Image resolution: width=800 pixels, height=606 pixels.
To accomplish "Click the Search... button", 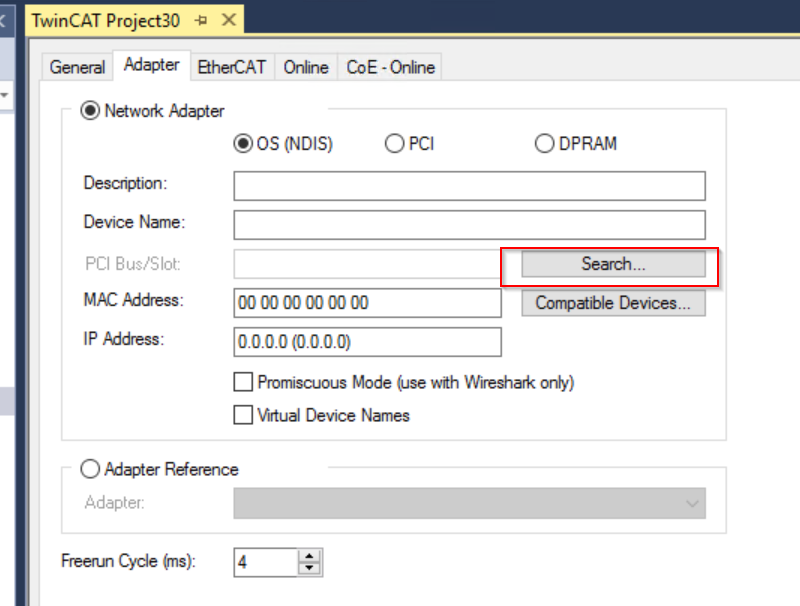I will click(x=613, y=264).
